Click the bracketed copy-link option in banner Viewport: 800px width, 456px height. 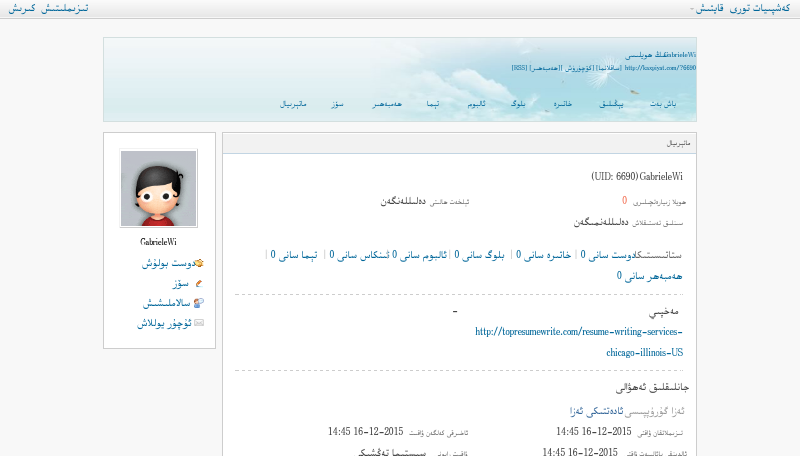tap(579, 68)
